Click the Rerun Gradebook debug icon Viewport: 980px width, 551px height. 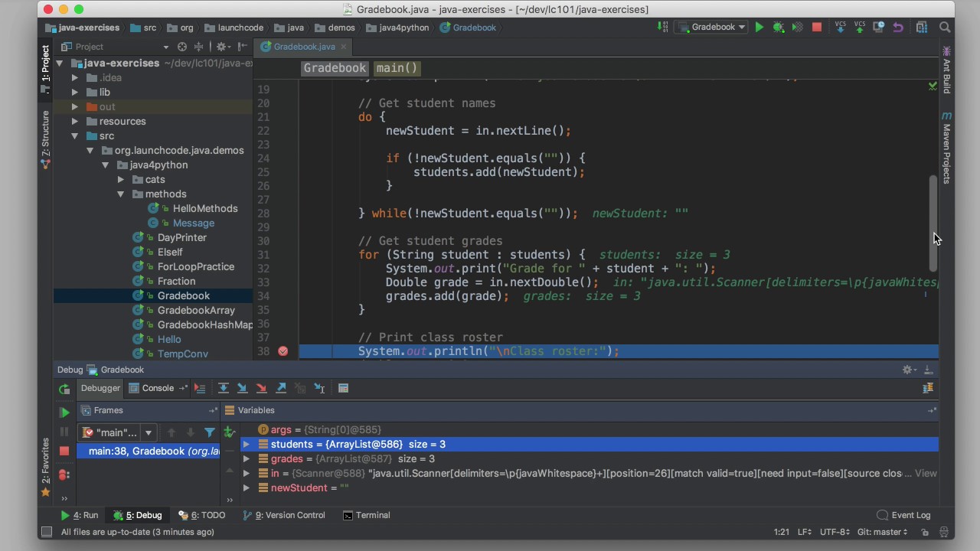pos(64,389)
